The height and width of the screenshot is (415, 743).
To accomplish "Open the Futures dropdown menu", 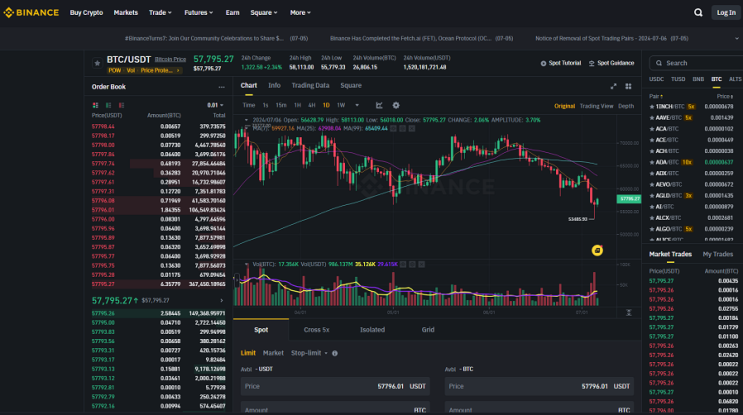I will pyautogui.click(x=199, y=13).
